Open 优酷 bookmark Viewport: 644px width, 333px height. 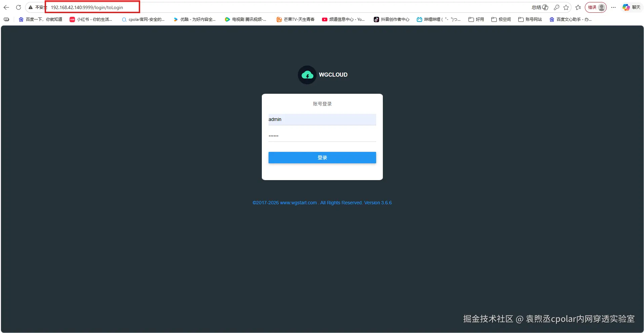tap(195, 19)
